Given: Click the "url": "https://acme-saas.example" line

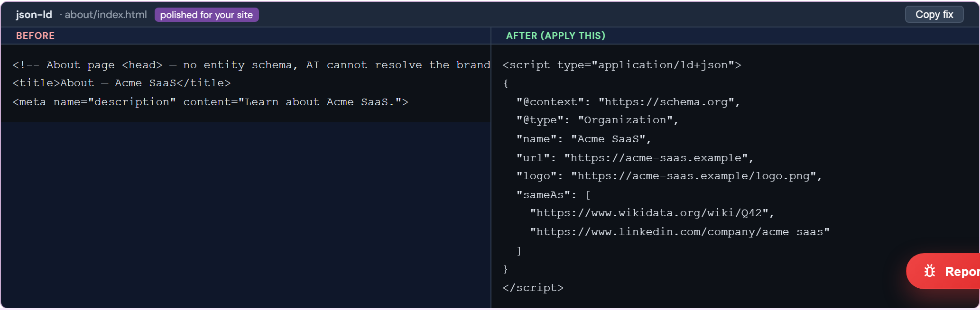Looking at the screenshot, I should tap(635, 158).
